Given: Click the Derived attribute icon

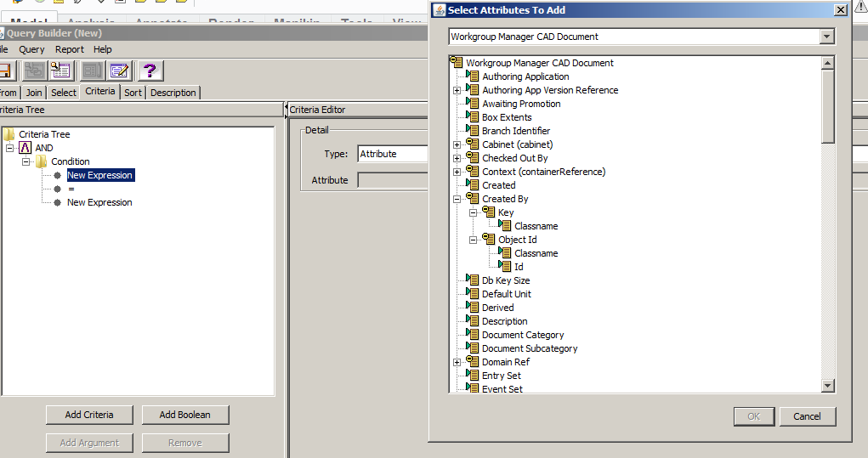Looking at the screenshot, I should [472, 307].
